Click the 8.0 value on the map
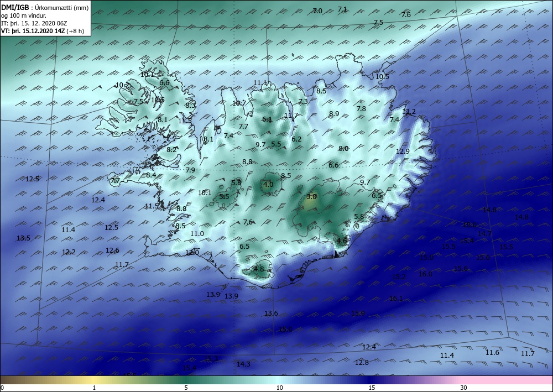The height and width of the screenshot is (392, 553). (343, 149)
